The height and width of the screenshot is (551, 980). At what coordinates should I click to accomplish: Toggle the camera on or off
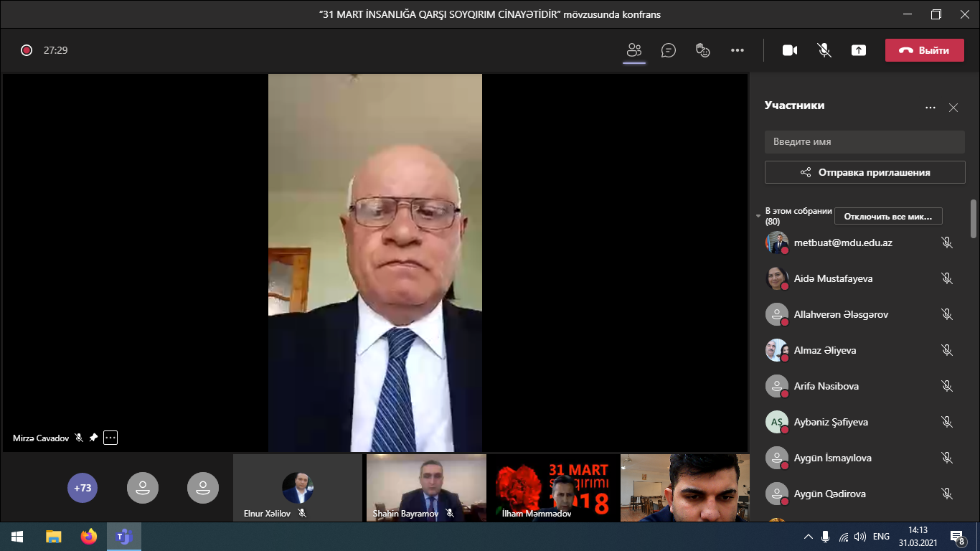pyautogui.click(x=790, y=50)
